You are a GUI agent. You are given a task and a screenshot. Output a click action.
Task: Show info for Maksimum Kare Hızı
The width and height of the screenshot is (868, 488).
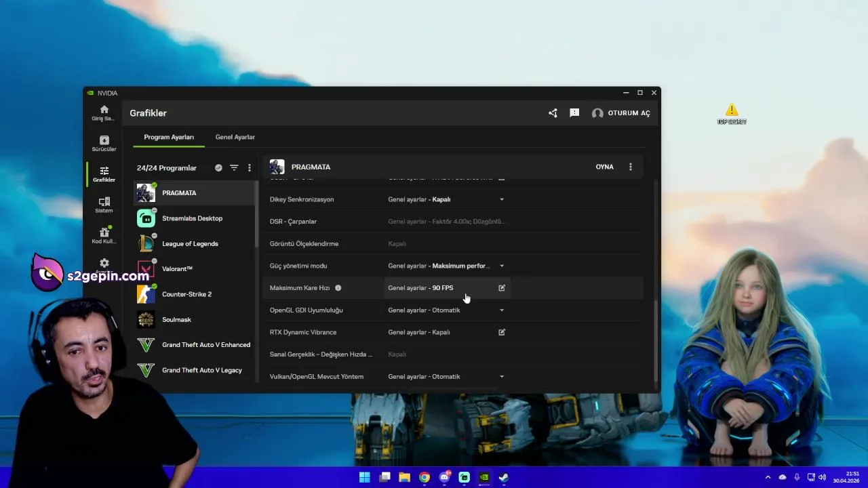[x=338, y=288]
